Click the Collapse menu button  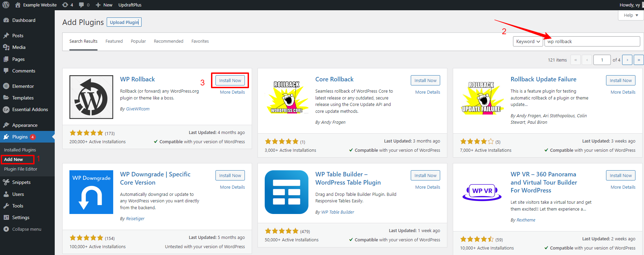coord(27,229)
